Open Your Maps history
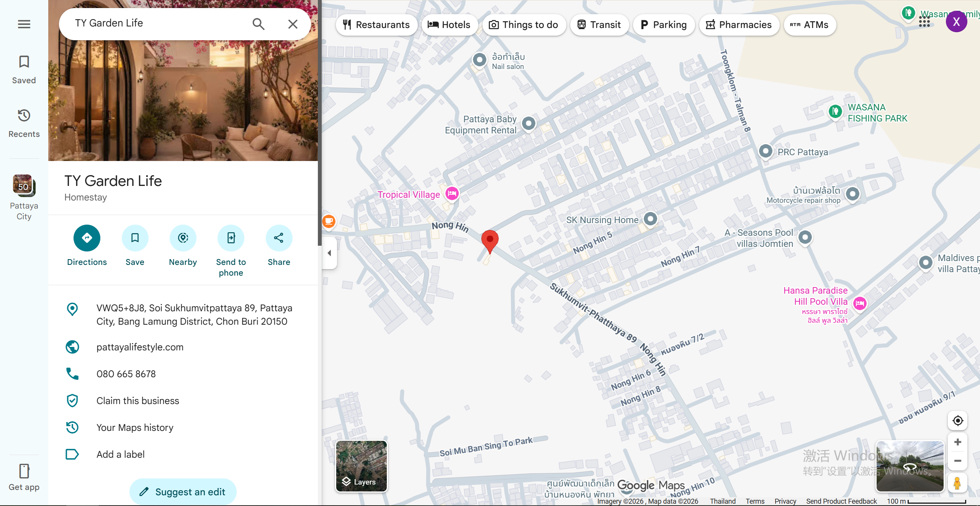980x506 pixels. coord(183,427)
